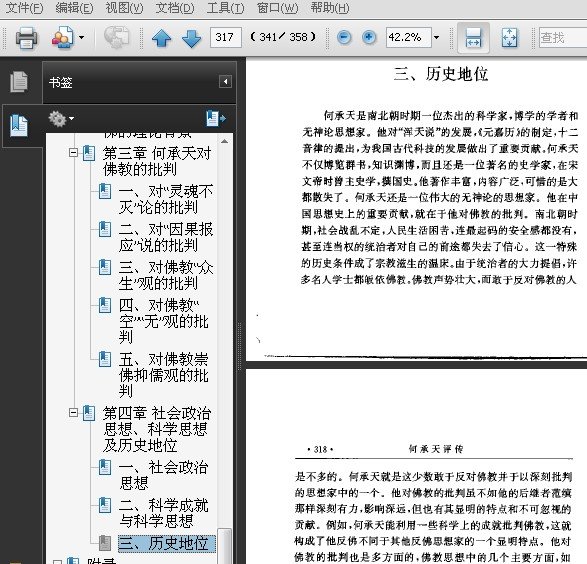587x564 pixels.
Task: Toggle the fit full page view icon
Action: pyautogui.click(x=509, y=38)
